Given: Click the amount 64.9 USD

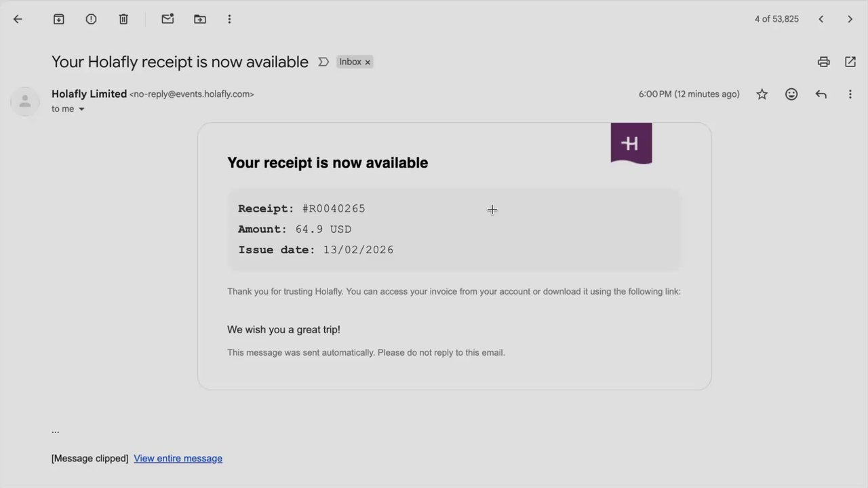Looking at the screenshot, I should (323, 229).
